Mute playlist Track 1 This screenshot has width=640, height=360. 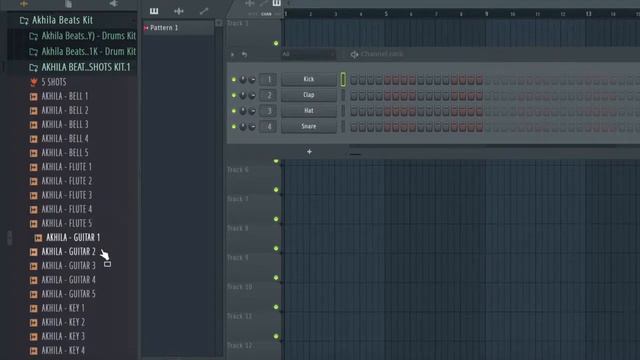[x=276, y=43]
